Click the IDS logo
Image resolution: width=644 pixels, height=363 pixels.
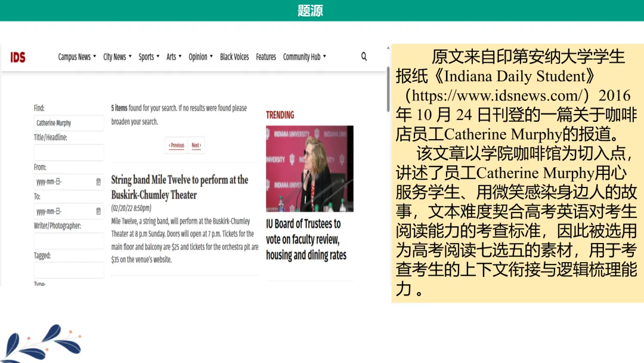(x=18, y=57)
